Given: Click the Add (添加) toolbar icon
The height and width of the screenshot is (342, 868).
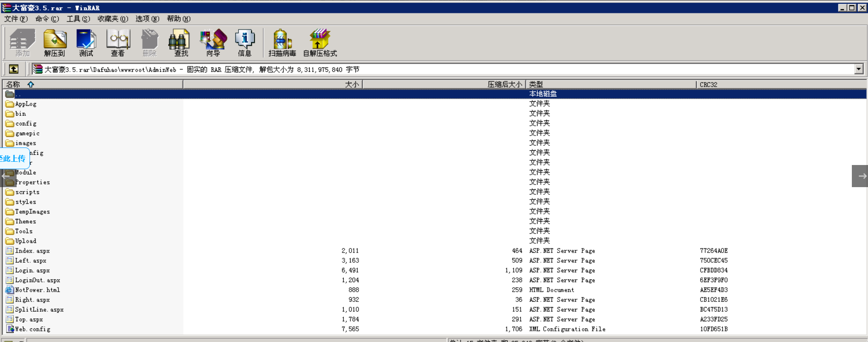Looking at the screenshot, I should (22, 42).
